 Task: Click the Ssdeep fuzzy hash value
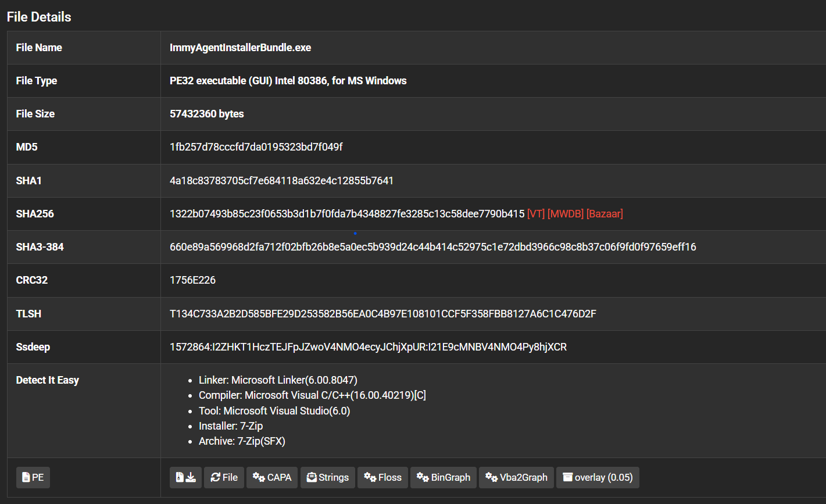(368, 347)
